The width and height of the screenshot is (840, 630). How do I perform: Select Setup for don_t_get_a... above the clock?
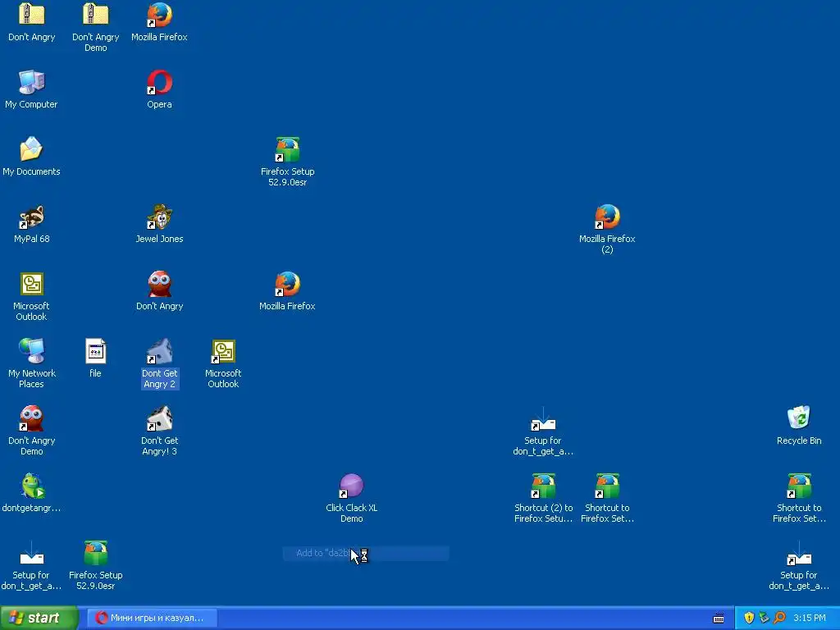[x=799, y=553]
